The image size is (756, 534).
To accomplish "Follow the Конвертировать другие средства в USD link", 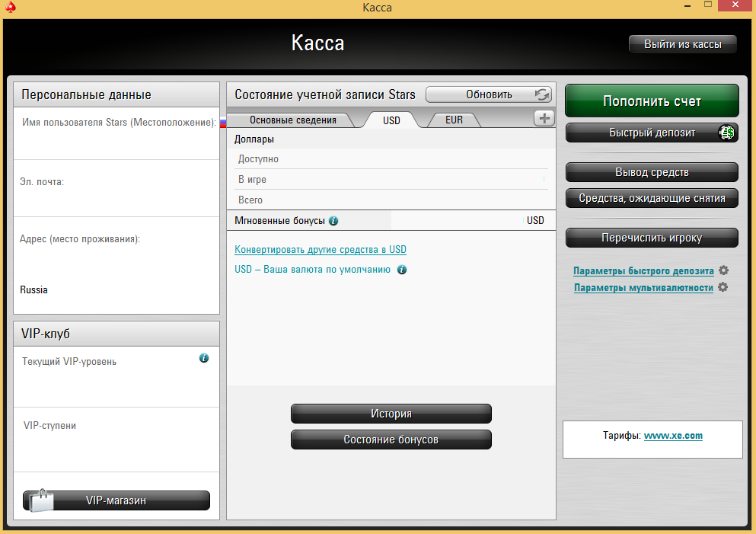I will (x=320, y=250).
